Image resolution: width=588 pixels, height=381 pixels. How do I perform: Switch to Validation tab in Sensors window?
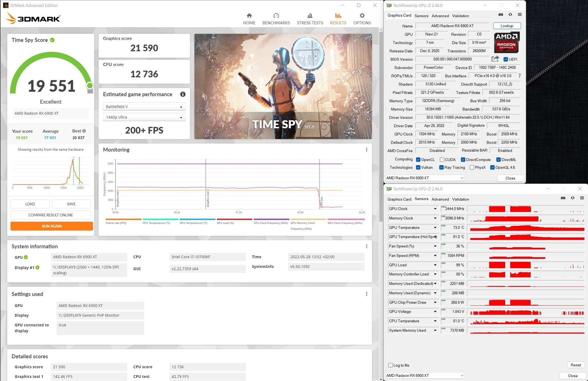pos(460,199)
